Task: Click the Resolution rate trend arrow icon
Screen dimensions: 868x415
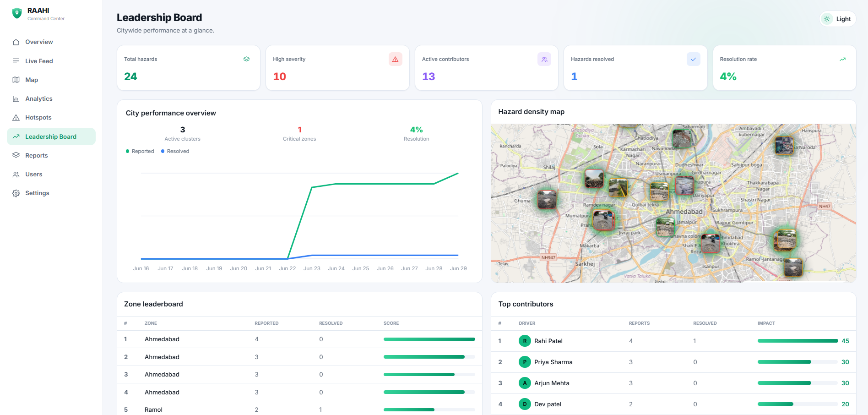Action: pyautogui.click(x=842, y=59)
